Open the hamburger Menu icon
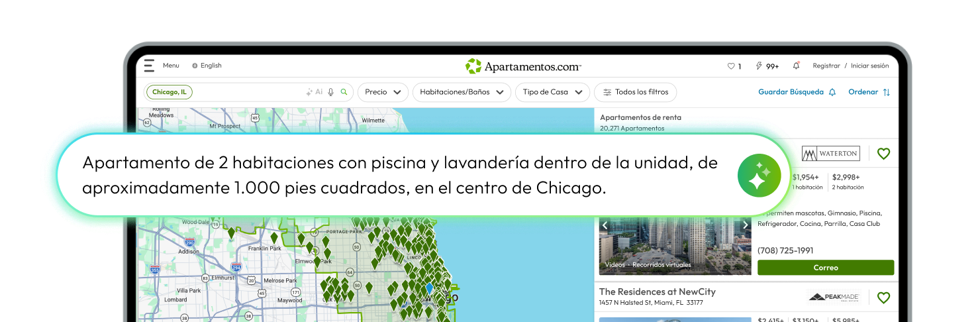The width and height of the screenshot is (980, 322). [x=149, y=66]
